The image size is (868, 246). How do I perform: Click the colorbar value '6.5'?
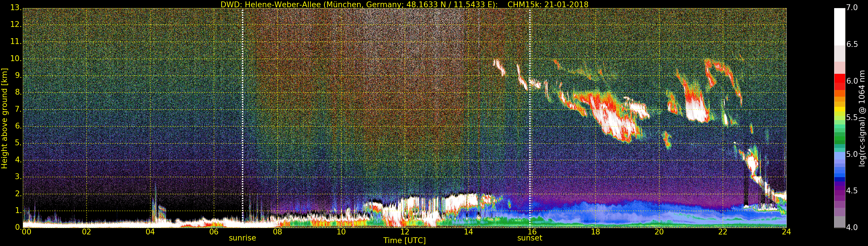[852, 44]
